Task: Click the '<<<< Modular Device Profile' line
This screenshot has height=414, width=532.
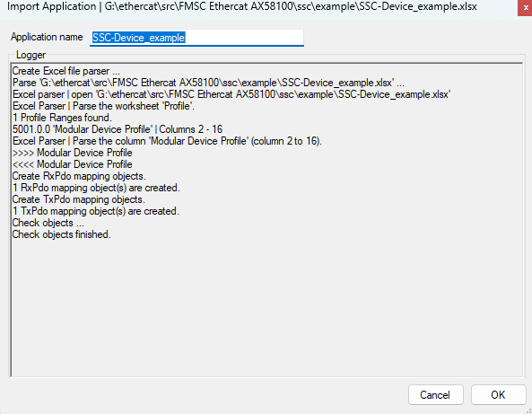Action: coord(73,164)
